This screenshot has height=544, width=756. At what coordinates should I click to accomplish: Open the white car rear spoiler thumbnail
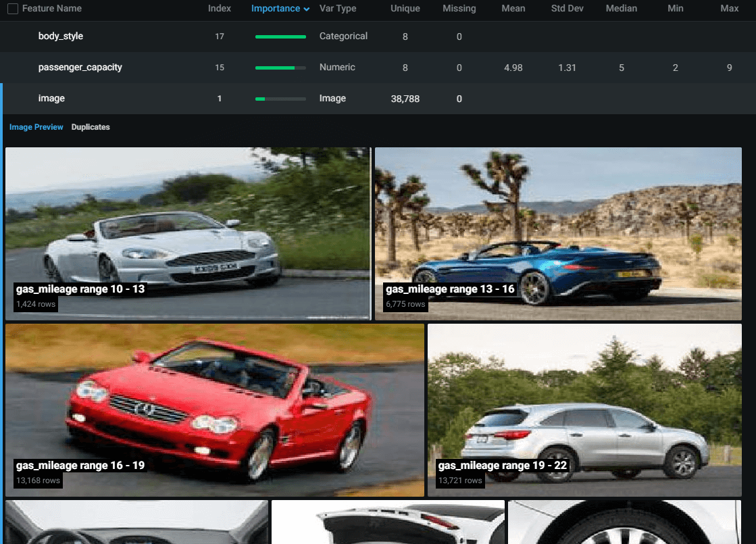[x=388, y=522]
